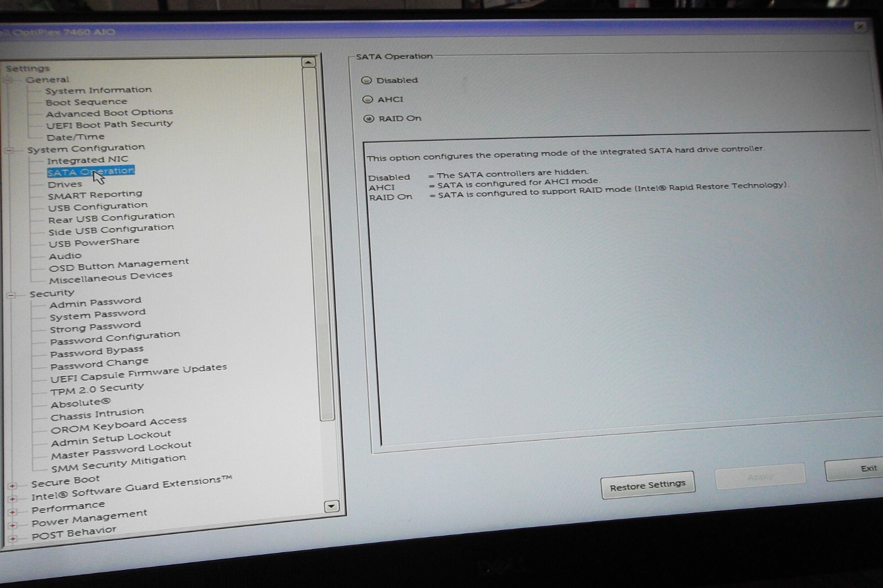Collapse the General tree section
This screenshot has height=588, width=883.
tap(8, 80)
